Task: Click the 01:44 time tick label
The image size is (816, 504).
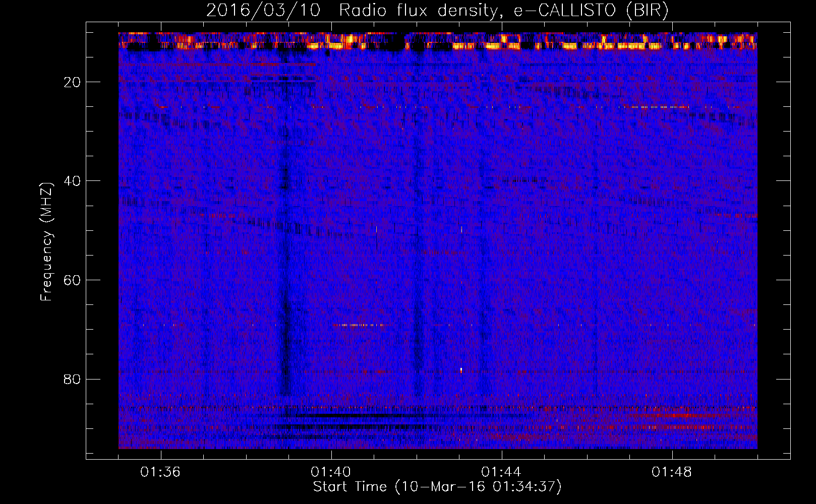Action: (x=501, y=472)
